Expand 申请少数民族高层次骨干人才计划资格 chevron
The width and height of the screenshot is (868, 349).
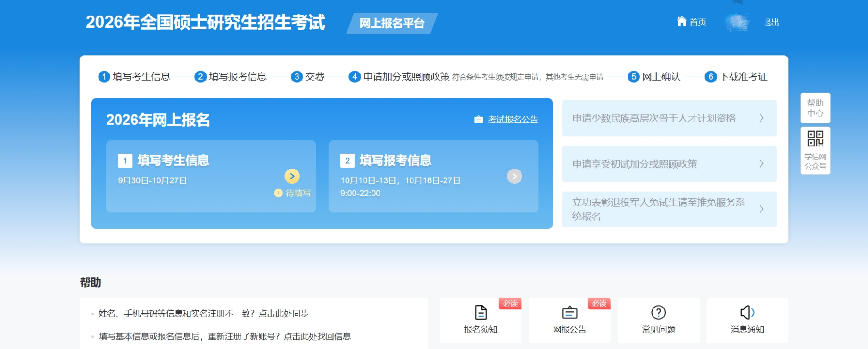tap(761, 118)
